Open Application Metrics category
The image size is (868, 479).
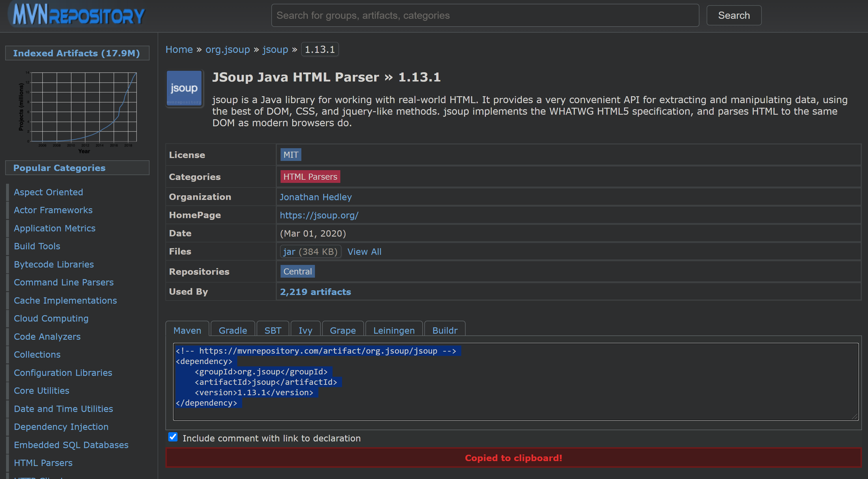[x=55, y=228]
